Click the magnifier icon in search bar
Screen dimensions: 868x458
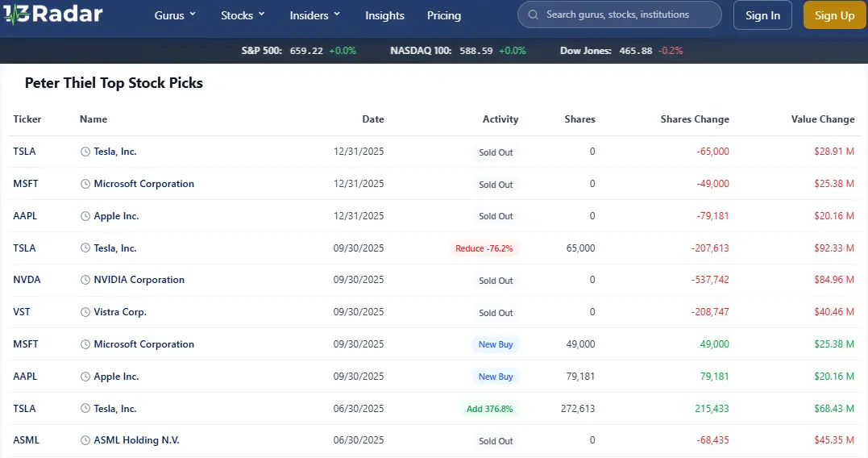(534, 15)
